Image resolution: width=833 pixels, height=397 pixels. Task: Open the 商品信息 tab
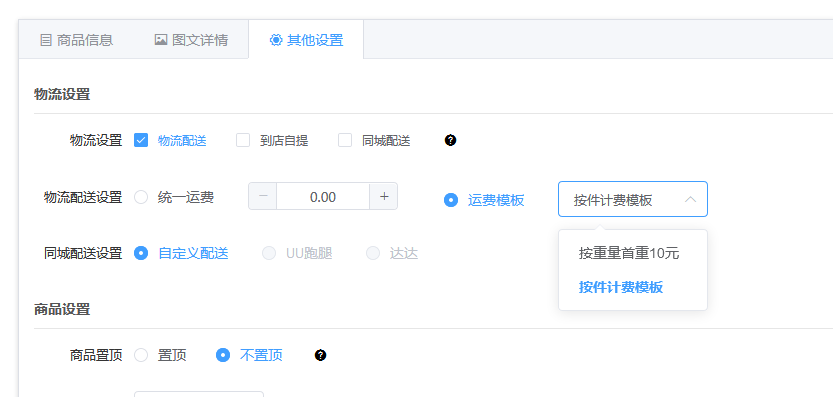click(76, 40)
